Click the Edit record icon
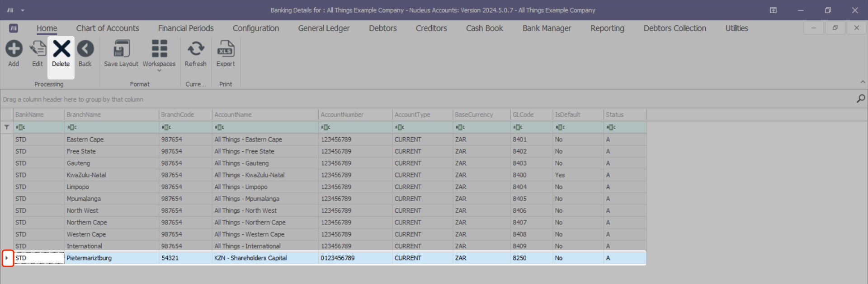 [x=38, y=49]
